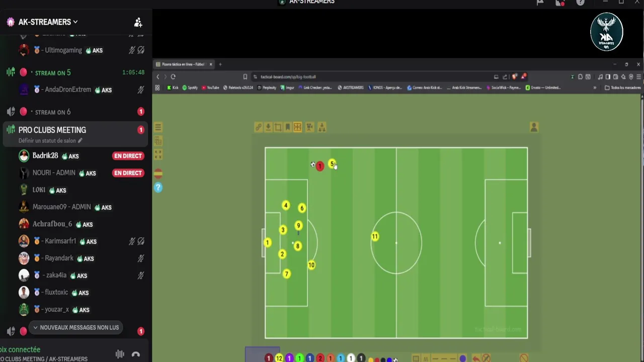The width and height of the screenshot is (644, 362).
Task: Open the Spotify bookmark
Action: [190, 87]
